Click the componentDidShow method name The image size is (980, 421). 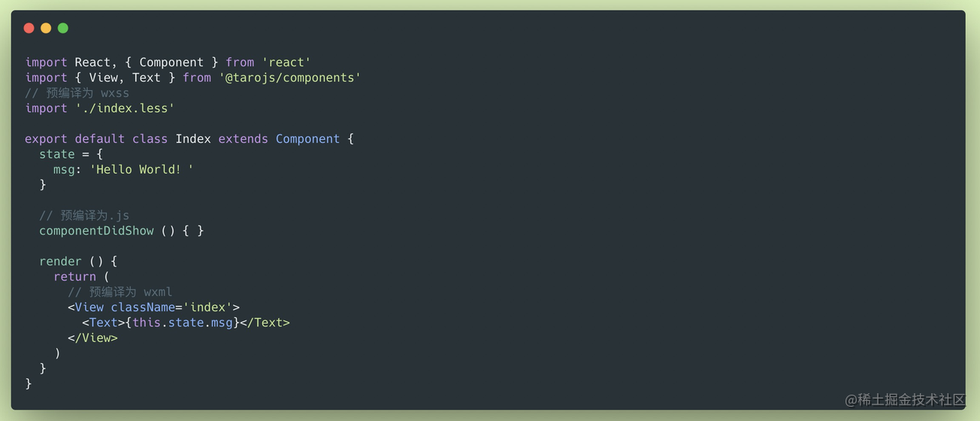point(96,231)
